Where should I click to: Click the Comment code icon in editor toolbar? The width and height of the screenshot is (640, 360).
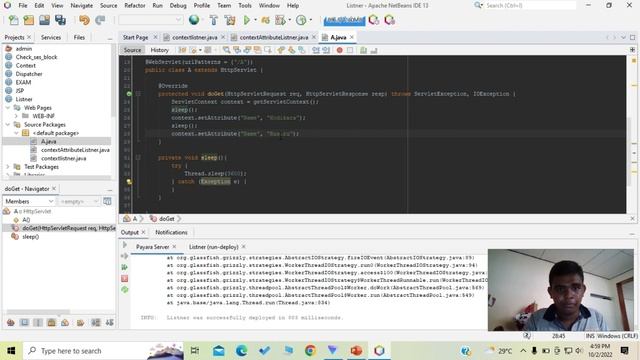[x=363, y=50]
